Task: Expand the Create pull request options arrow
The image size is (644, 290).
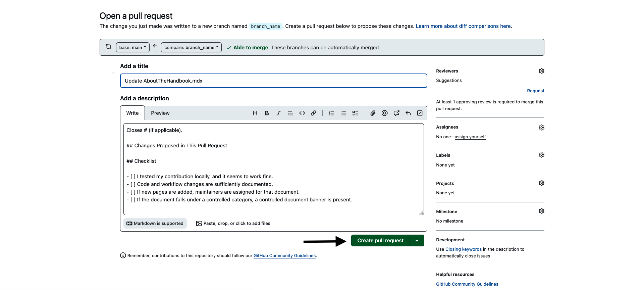Action: [x=417, y=241]
